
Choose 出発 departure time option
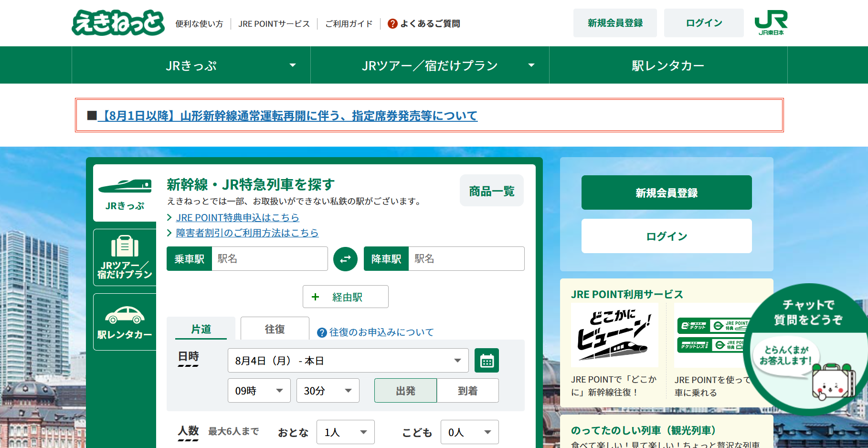click(405, 391)
